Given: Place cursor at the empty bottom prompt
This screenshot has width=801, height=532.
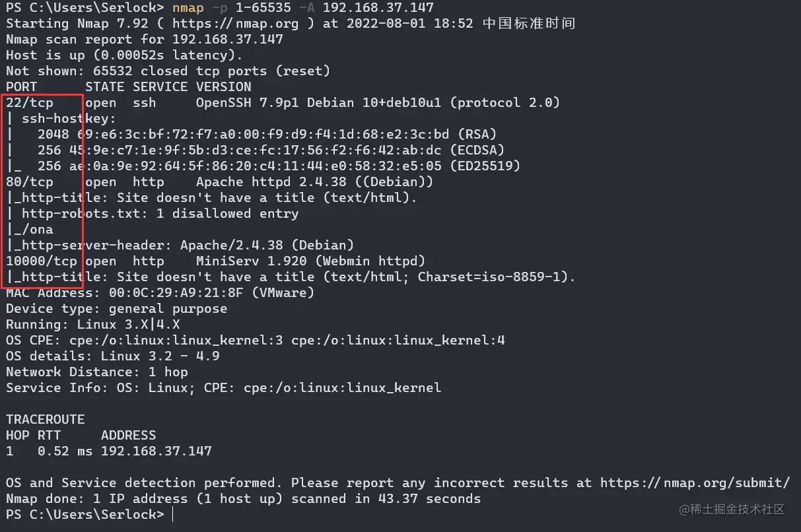Looking at the screenshot, I should (173, 515).
